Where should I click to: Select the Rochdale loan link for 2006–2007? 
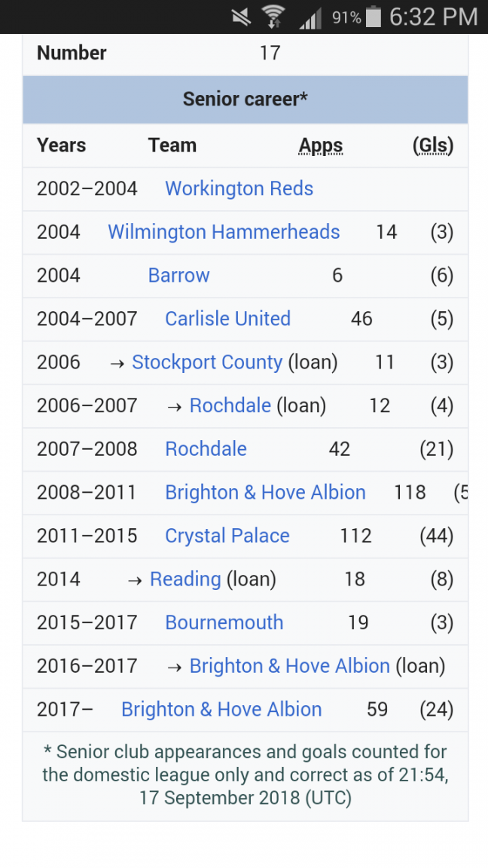click(x=230, y=405)
